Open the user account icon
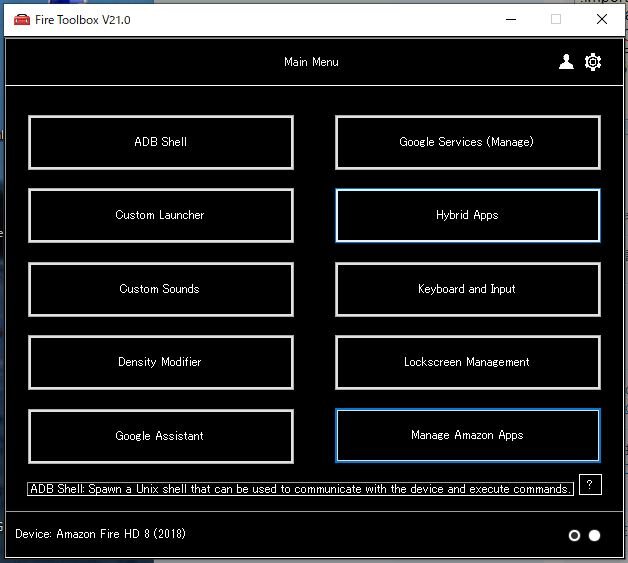The width and height of the screenshot is (628, 563). click(566, 62)
